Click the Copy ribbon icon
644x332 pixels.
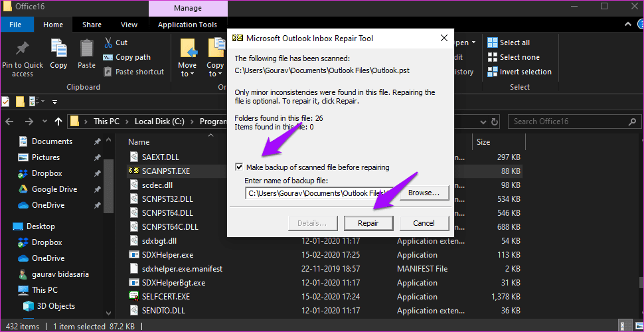(58, 54)
